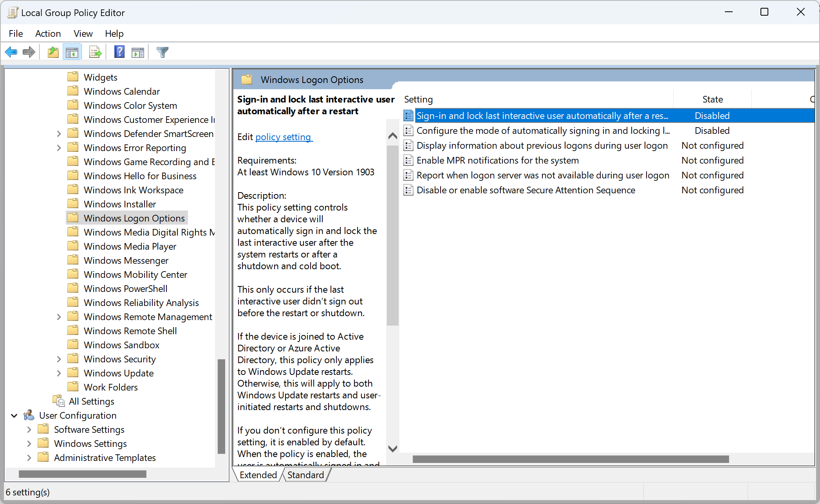Image resolution: width=820 pixels, height=504 pixels.
Task: Collapse the User Configuration node
Action: pos(14,415)
